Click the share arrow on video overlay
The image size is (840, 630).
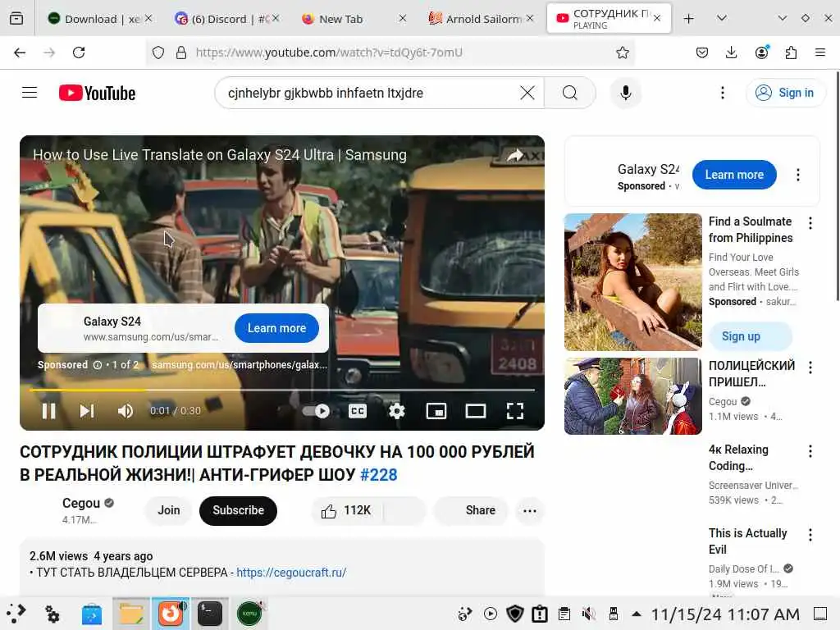[515, 155]
